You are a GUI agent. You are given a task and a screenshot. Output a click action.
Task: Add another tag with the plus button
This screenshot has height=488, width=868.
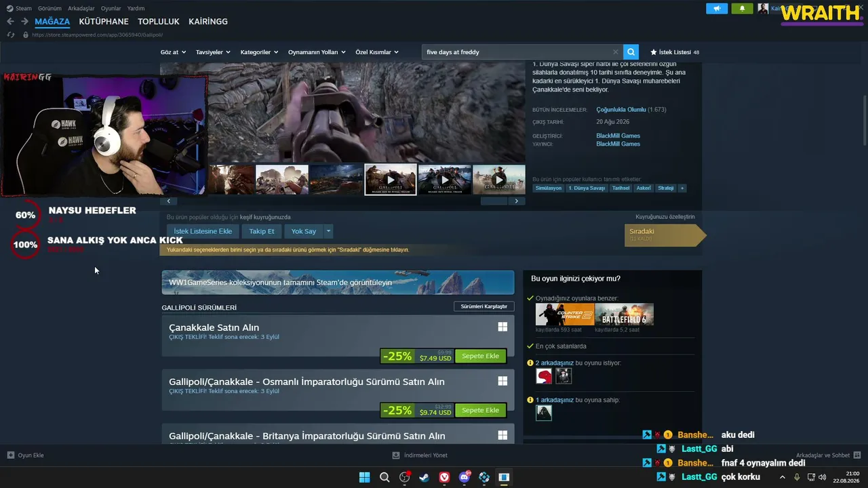click(x=682, y=188)
